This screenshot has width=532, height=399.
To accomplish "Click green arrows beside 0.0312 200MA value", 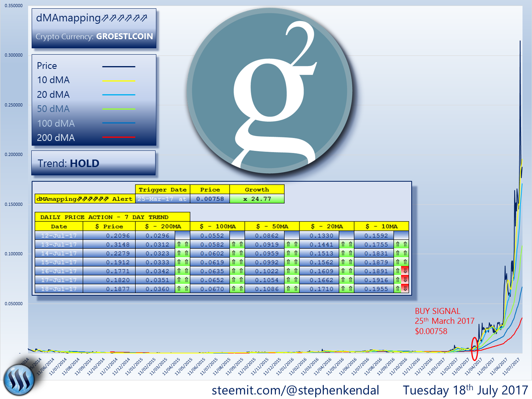I will (182, 245).
